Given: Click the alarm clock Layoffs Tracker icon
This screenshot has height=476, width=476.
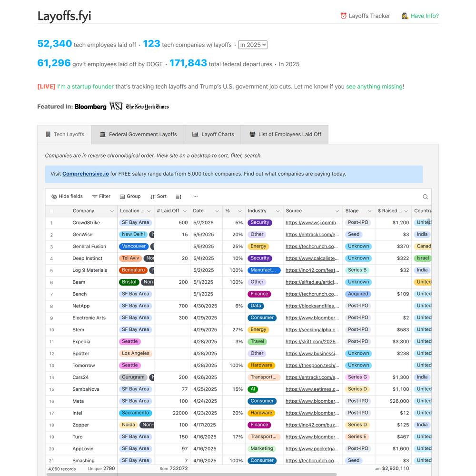Looking at the screenshot, I should 343,16.
